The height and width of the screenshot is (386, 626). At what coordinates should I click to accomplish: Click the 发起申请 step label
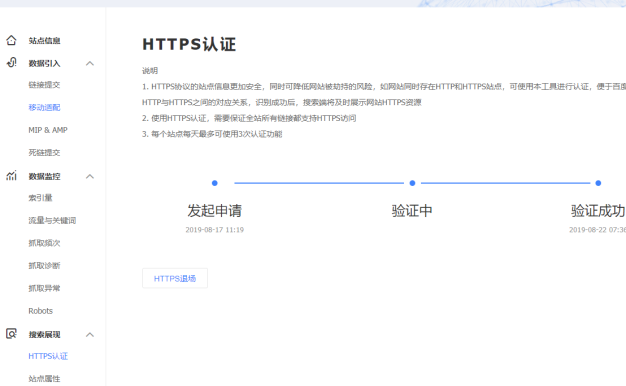pos(215,210)
